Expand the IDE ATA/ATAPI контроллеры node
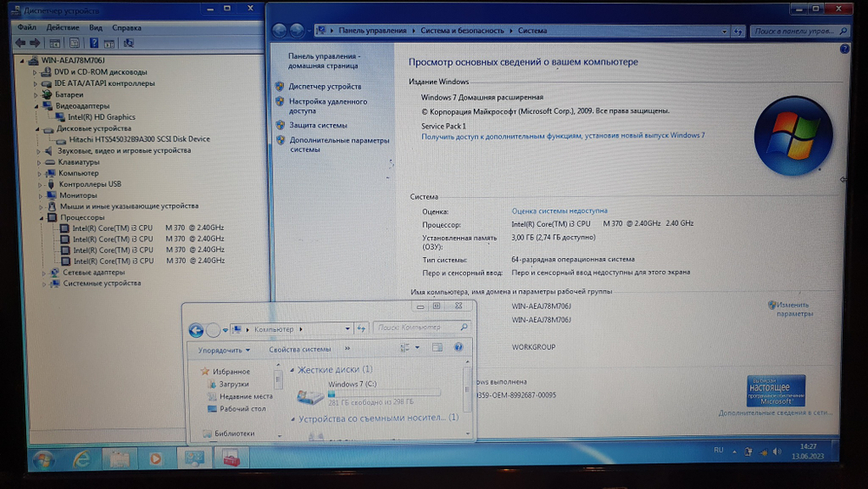This screenshot has height=489, width=868. click(x=35, y=83)
